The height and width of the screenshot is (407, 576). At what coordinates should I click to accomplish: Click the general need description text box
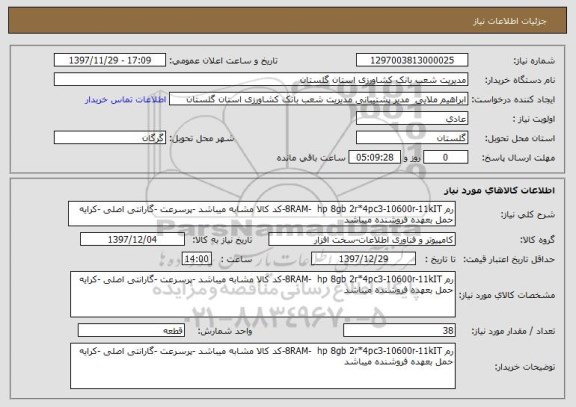pyautogui.click(x=262, y=213)
